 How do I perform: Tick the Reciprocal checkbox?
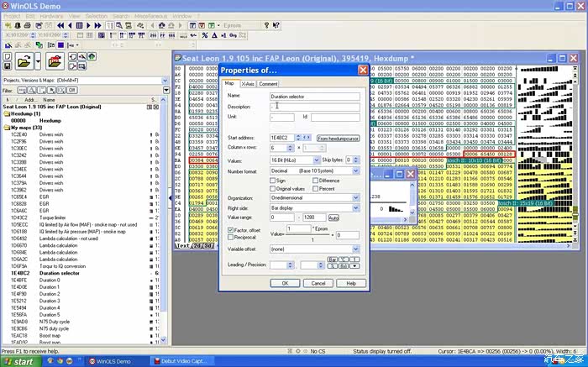click(231, 237)
